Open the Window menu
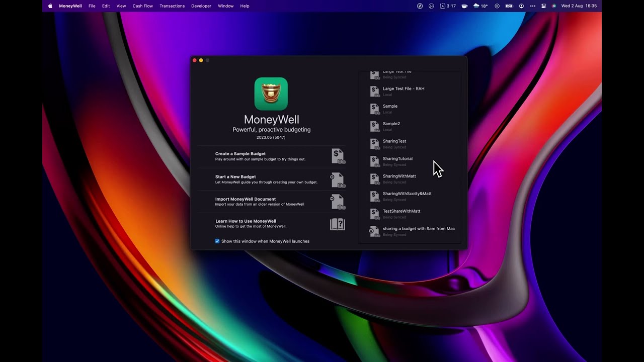Image resolution: width=644 pixels, height=362 pixels. [x=226, y=6]
